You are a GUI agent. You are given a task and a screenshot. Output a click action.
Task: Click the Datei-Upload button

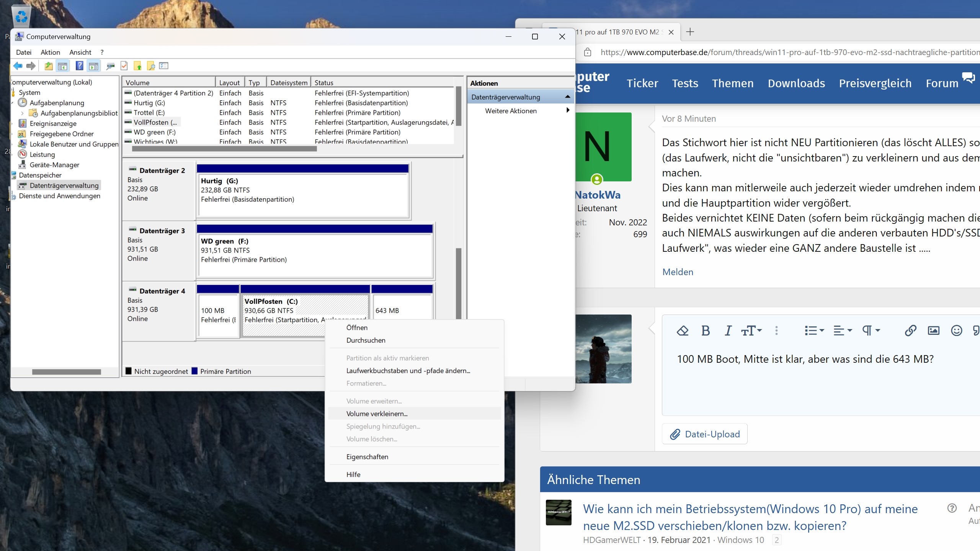click(704, 434)
